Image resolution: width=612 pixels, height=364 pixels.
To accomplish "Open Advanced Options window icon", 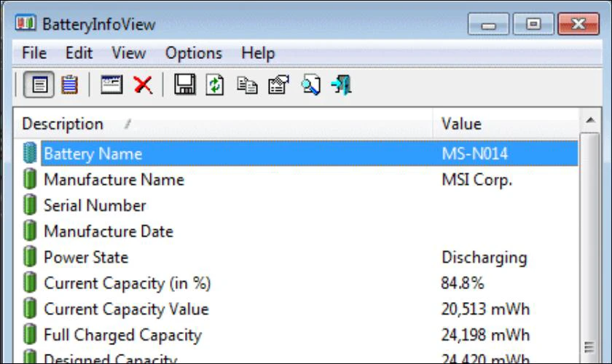I will pos(111,85).
